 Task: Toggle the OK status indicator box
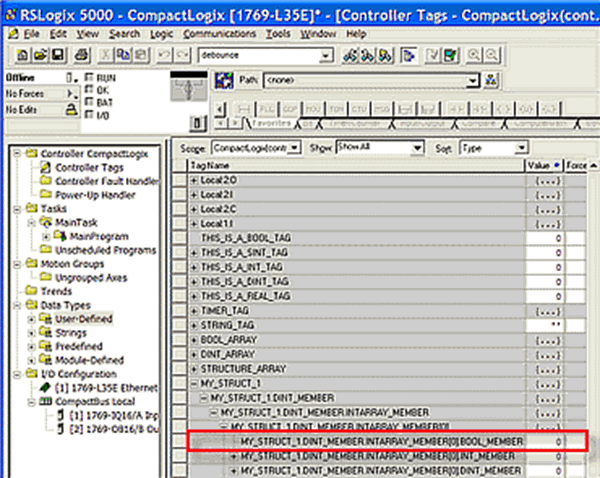[89, 90]
